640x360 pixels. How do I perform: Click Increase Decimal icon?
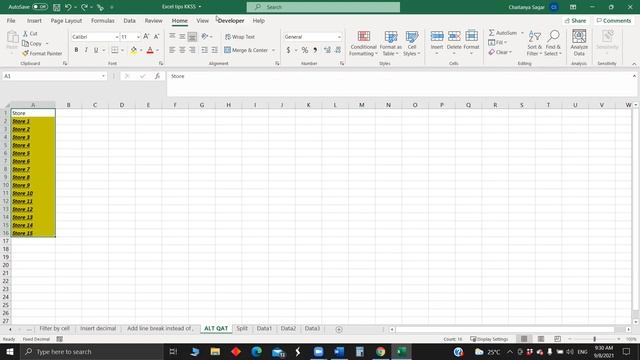(327, 50)
